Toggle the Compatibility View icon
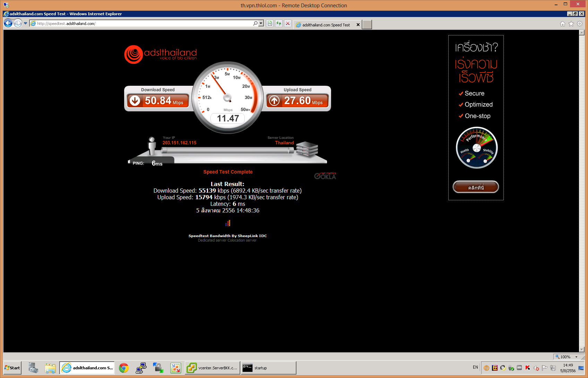Screen dimensions: 588x378 click(270, 24)
